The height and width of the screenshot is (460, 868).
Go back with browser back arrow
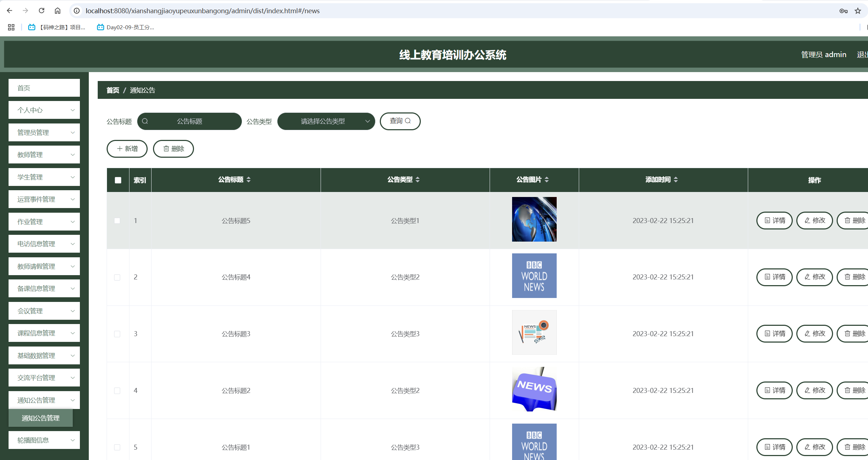(x=10, y=11)
